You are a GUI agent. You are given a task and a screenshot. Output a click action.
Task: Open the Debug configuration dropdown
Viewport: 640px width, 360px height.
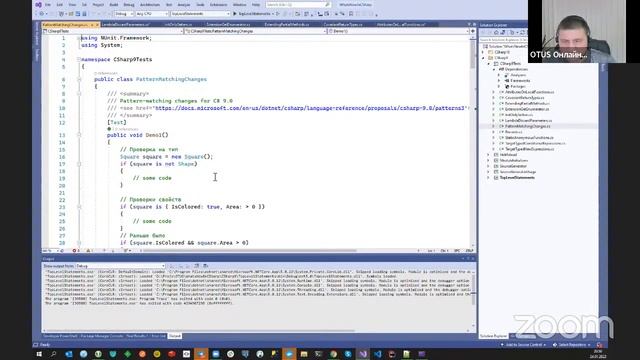(x=124, y=13)
